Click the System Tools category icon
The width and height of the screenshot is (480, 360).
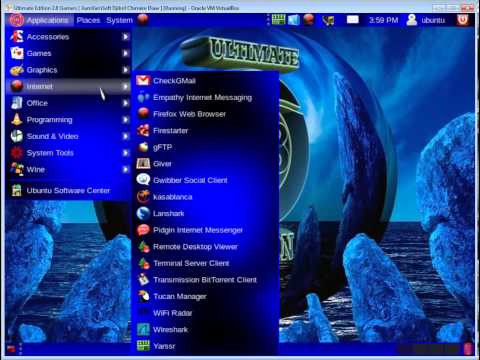pos(17,153)
